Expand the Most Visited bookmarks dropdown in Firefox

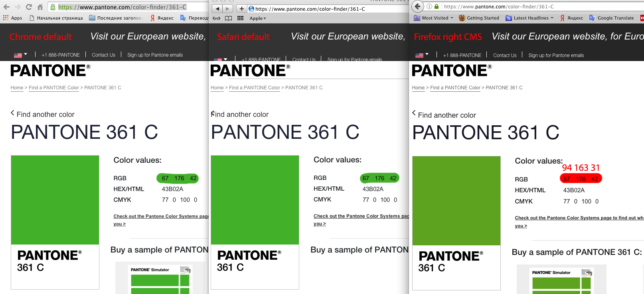[434, 18]
